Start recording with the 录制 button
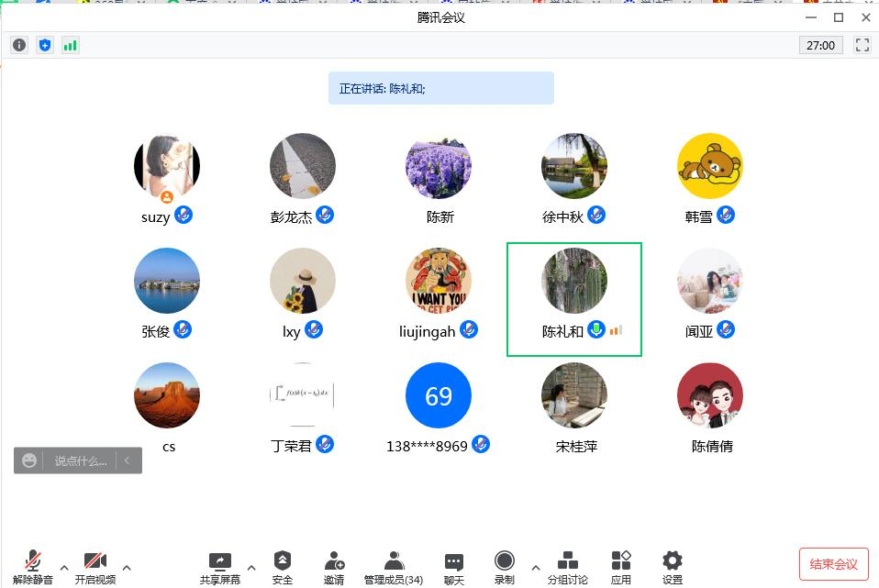 coord(504,564)
